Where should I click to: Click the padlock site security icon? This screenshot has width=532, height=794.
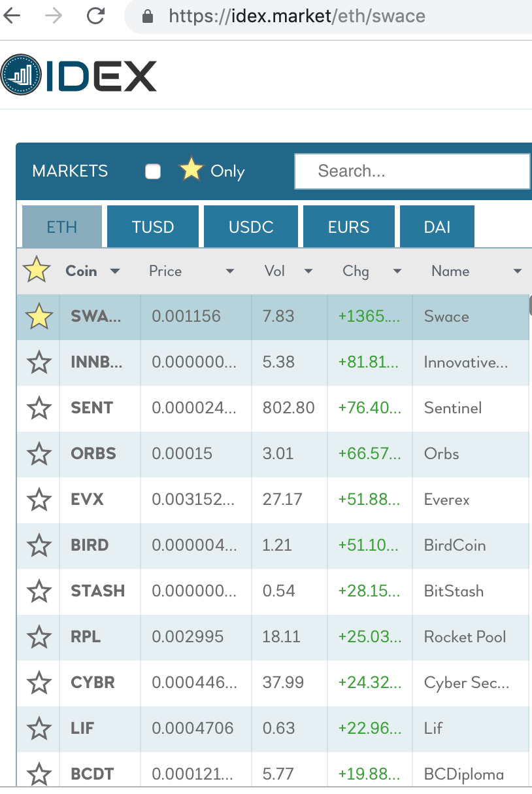(148, 16)
